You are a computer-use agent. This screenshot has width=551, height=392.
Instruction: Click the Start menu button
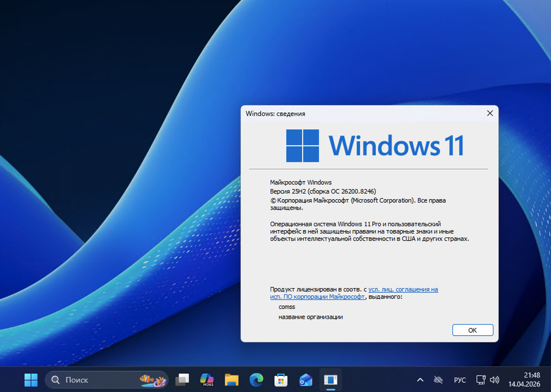click(31, 380)
